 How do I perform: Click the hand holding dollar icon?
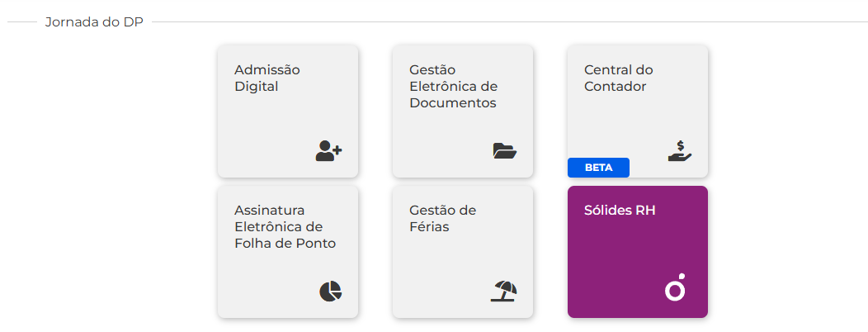coord(680,151)
